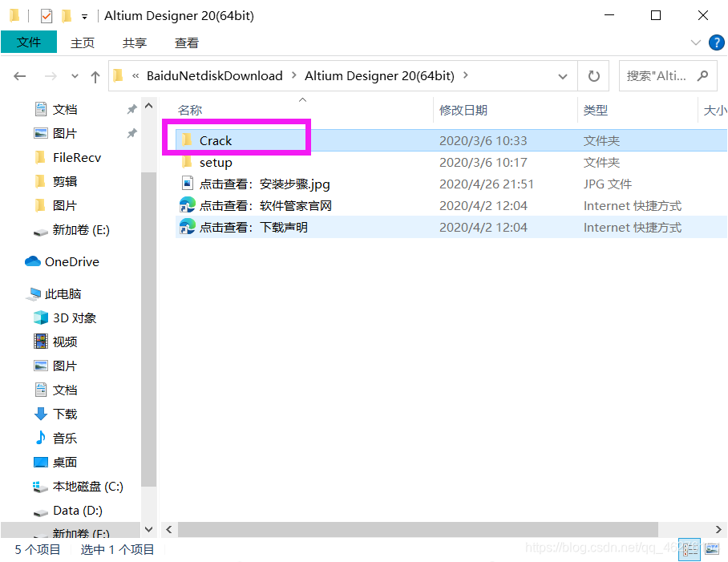Open 3D 对象 under 此电脑
This screenshot has height=562, width=728.
tap(75, 318)
